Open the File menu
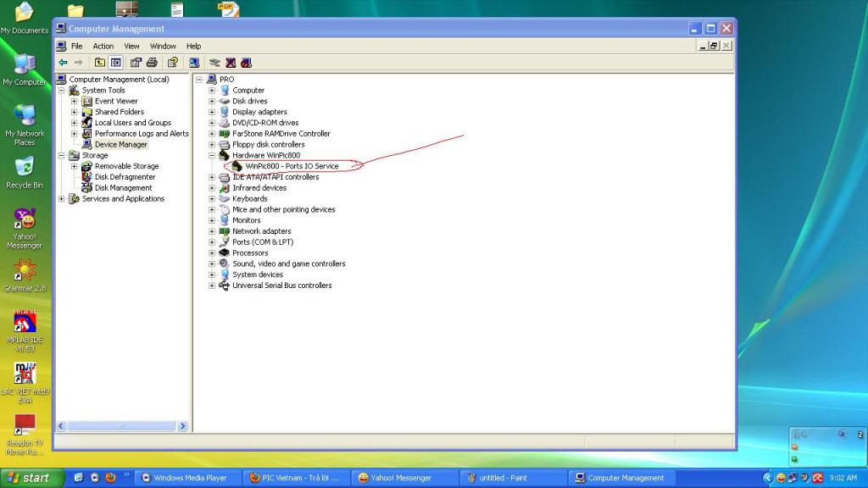Screen dimensions: 868x488 (x=76, y=46)
